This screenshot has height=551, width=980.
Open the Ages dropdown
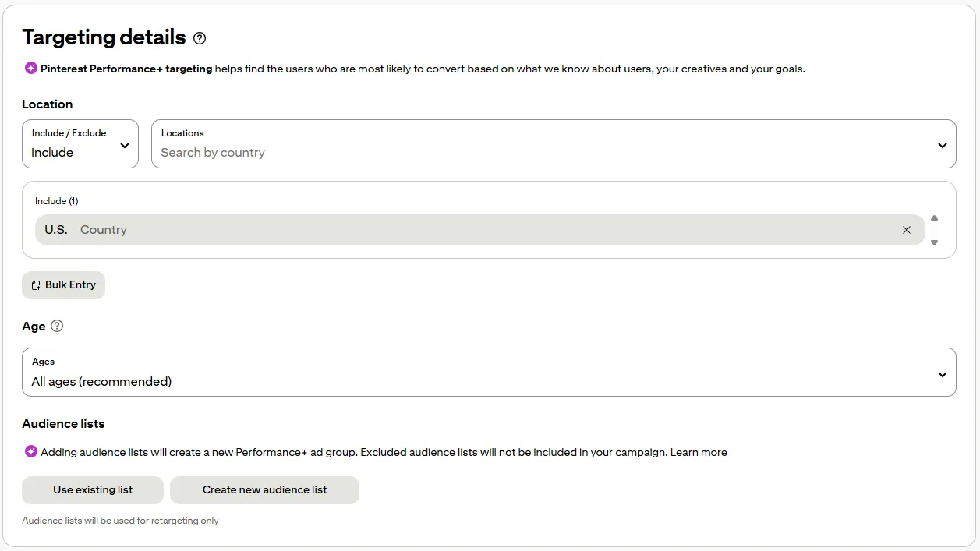point(490,373)
